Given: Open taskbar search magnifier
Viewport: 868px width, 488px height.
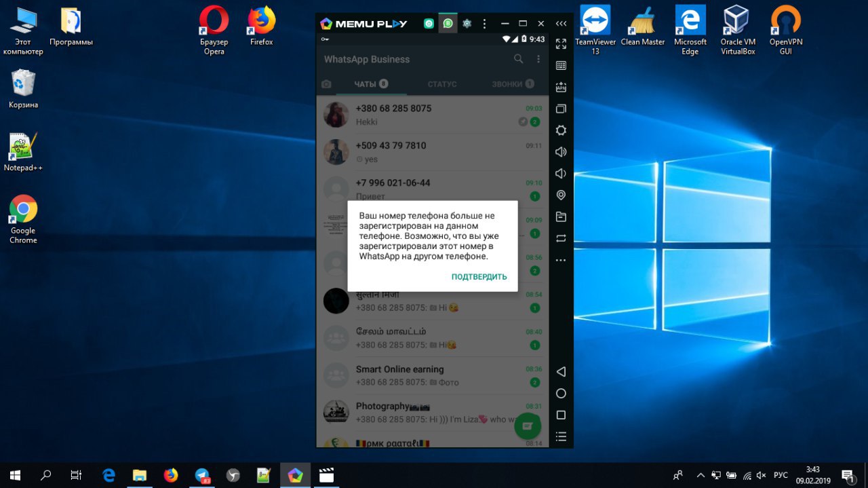Looking at the screenshot, I should [46, 475].
